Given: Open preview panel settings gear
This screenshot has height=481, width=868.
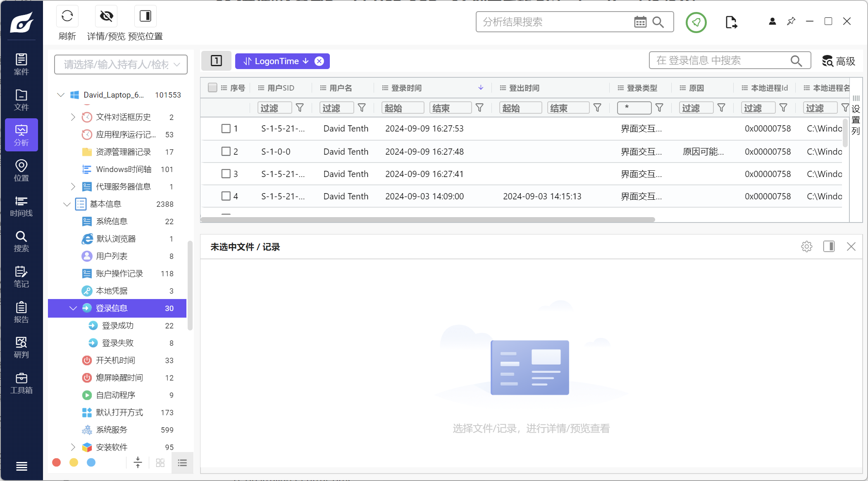Looking at the screenshot, I should tap(806, 247).
